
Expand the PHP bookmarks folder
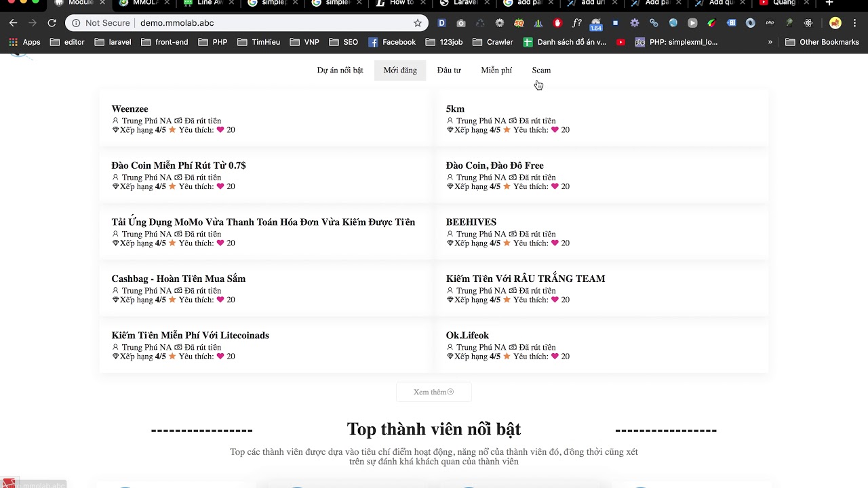click(213, 42)
